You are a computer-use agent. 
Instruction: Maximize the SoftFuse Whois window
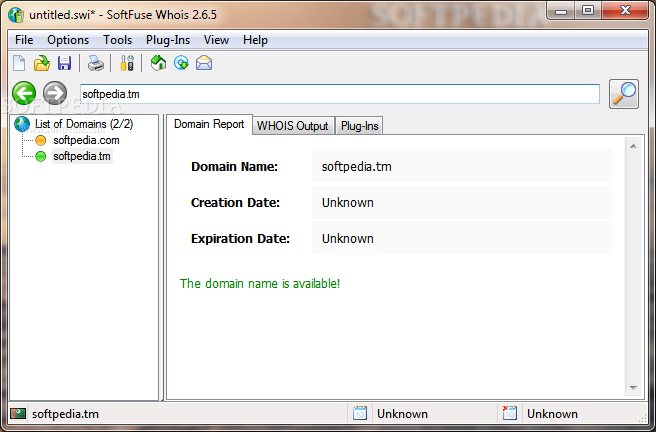[588, 10]
